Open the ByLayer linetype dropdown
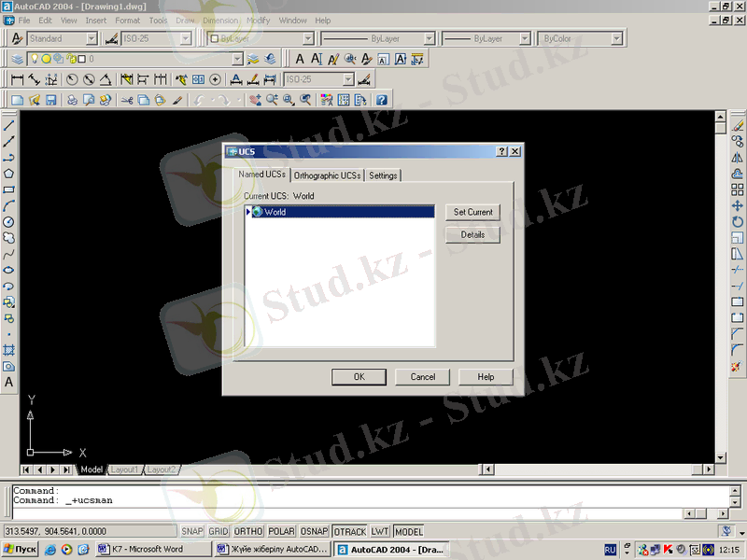The width and height of the screenshot is (747, 560). pyautogui.click(x=430, y=38)
